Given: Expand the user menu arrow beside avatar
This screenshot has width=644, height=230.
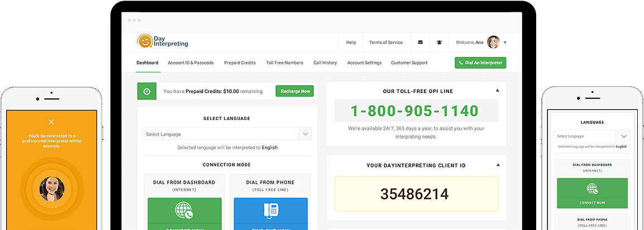Looking at the screenshot, I should point(505,43).
